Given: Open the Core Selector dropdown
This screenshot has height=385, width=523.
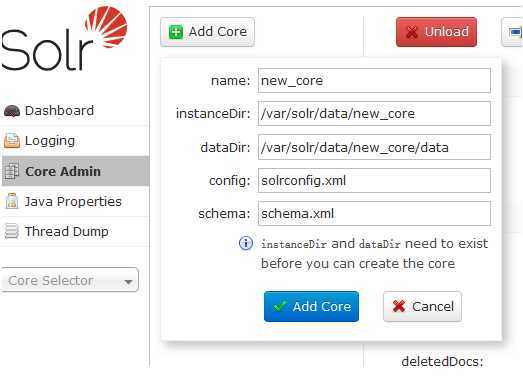Looking at the screenshot, I should pyautogui.click(x=70, y=280).
